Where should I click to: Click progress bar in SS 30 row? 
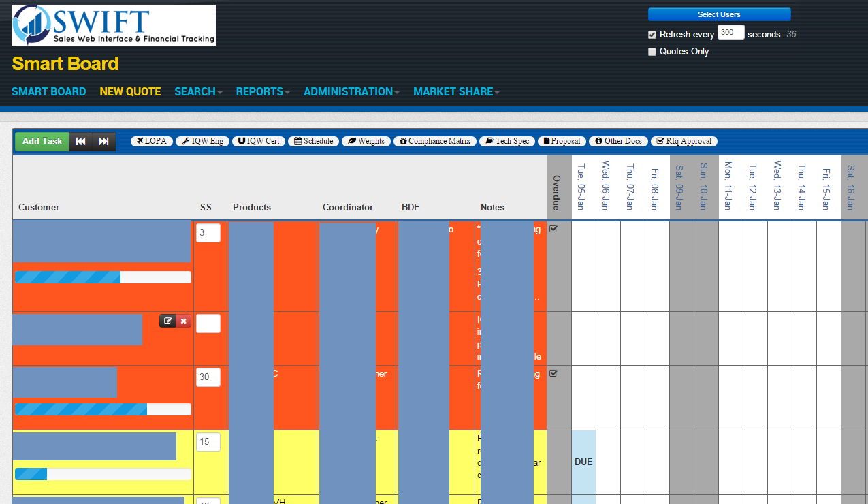click(103, 409)
